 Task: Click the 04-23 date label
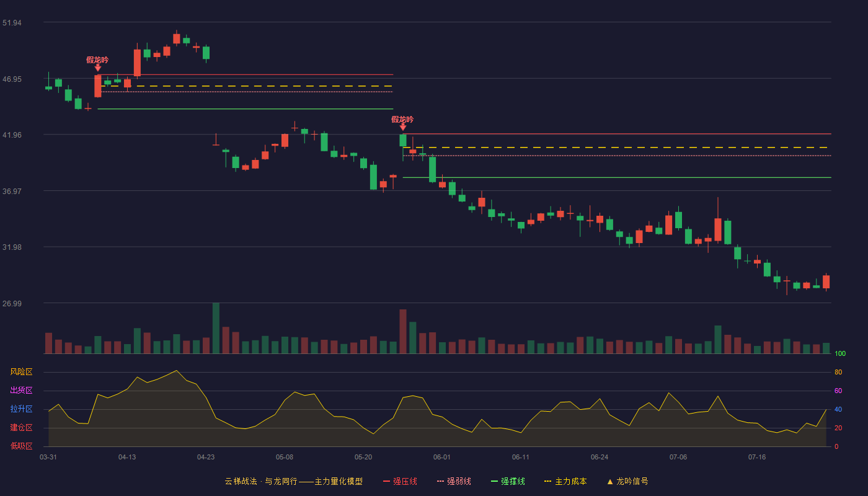click(x=206, y=457)
